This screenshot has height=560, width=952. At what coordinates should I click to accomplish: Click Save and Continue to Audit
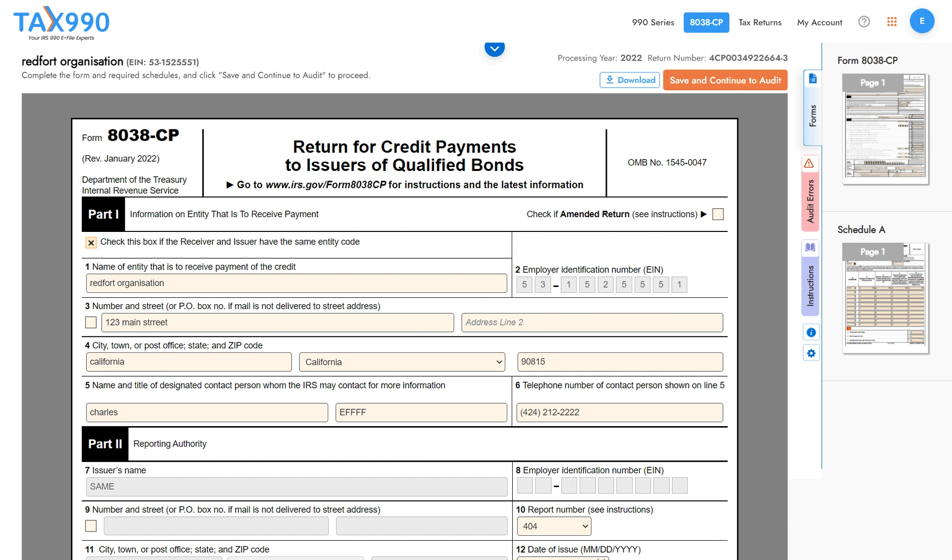[x=725, y=80]
